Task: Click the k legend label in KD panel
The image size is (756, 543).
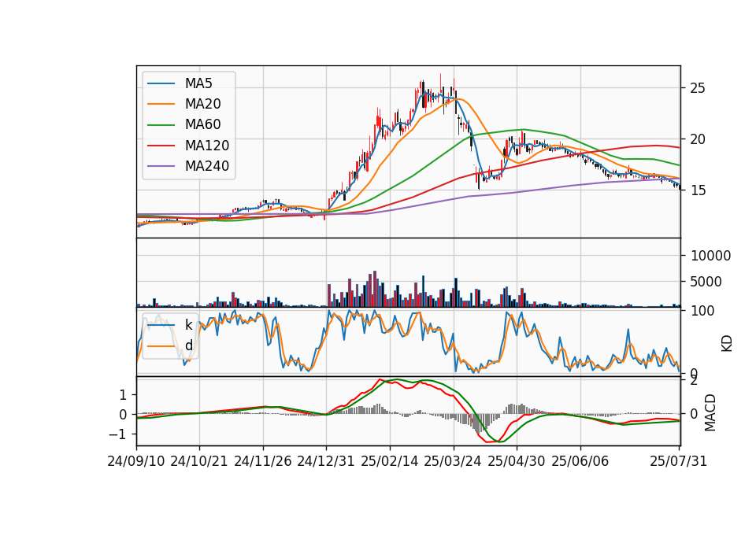Action: [x=188, y=325]
